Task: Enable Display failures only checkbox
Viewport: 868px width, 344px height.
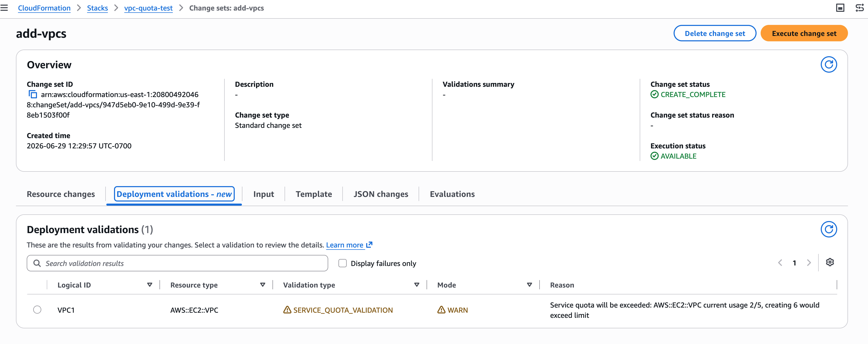Action: (x=342, y=263)
